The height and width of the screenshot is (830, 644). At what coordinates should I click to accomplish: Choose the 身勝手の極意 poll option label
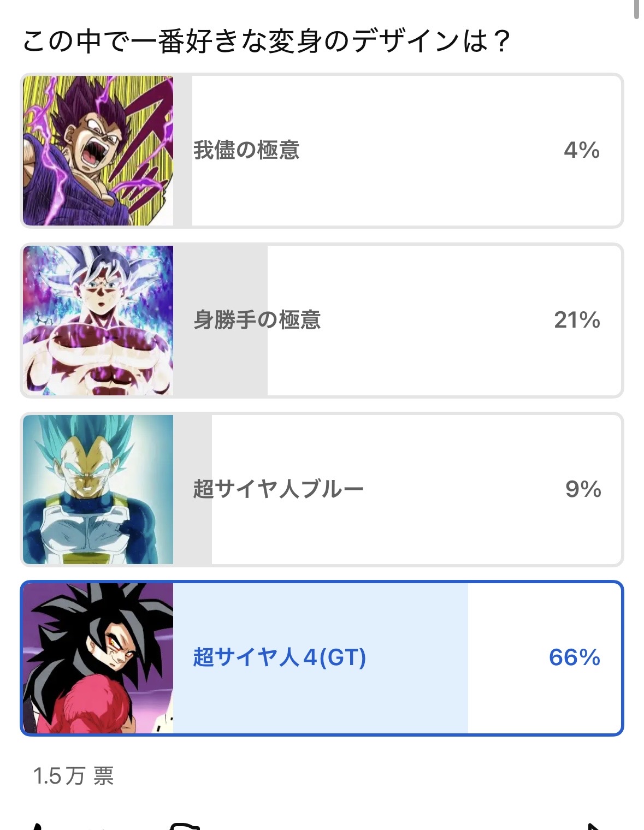point(257,320)
